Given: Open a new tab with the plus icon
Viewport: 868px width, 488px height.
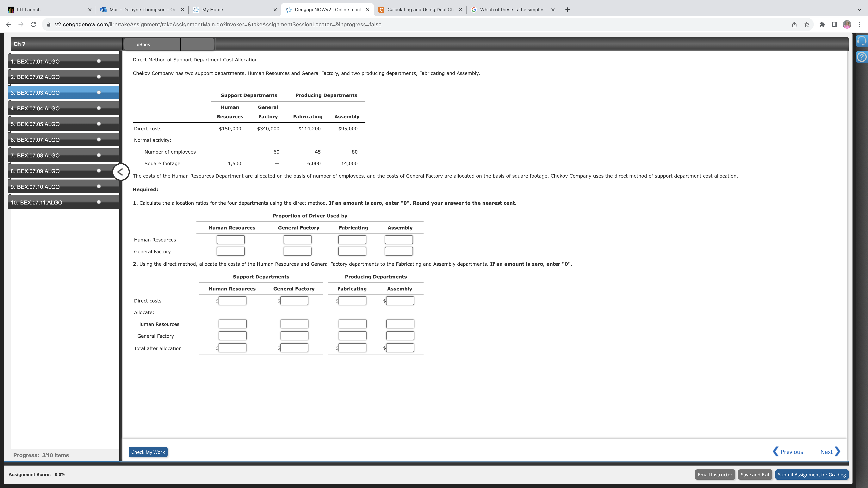Looking at the screenshot, I should pos(567,9).
